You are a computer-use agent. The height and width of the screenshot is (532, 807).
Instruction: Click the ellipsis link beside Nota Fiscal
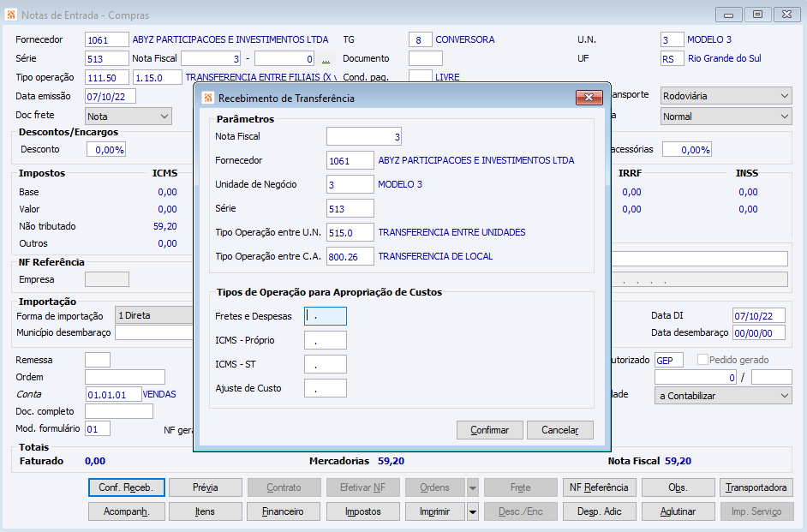pyautogui.click(x=326, y=59)
